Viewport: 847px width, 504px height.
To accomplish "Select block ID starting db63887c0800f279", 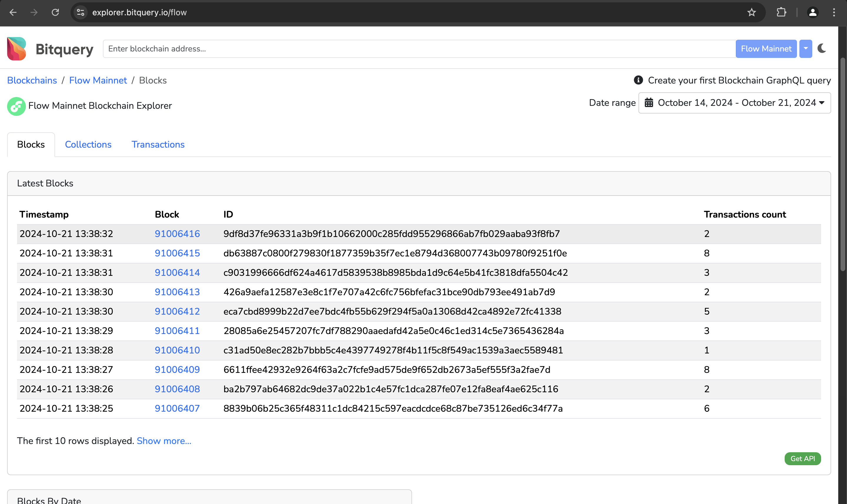I will (395, 253).
